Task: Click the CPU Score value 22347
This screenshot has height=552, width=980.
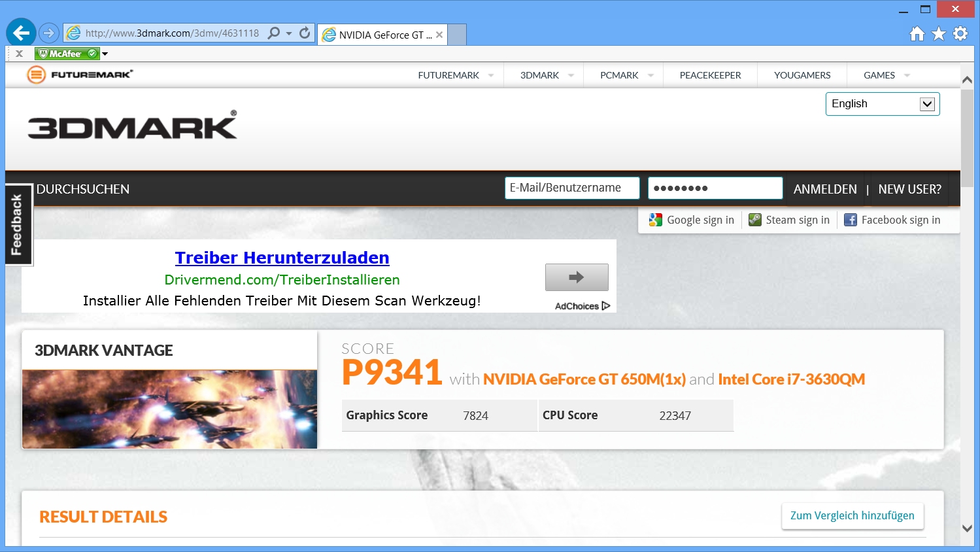Action: (x=675, y=416)
